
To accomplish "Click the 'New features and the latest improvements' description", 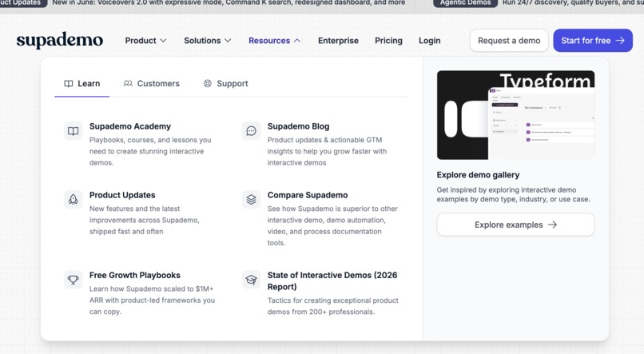I will (x=144, y=220).
